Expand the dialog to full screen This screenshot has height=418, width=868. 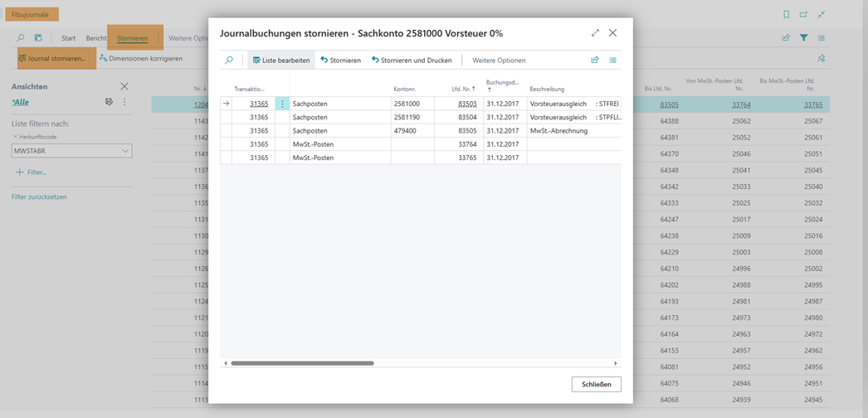point(595,33)
